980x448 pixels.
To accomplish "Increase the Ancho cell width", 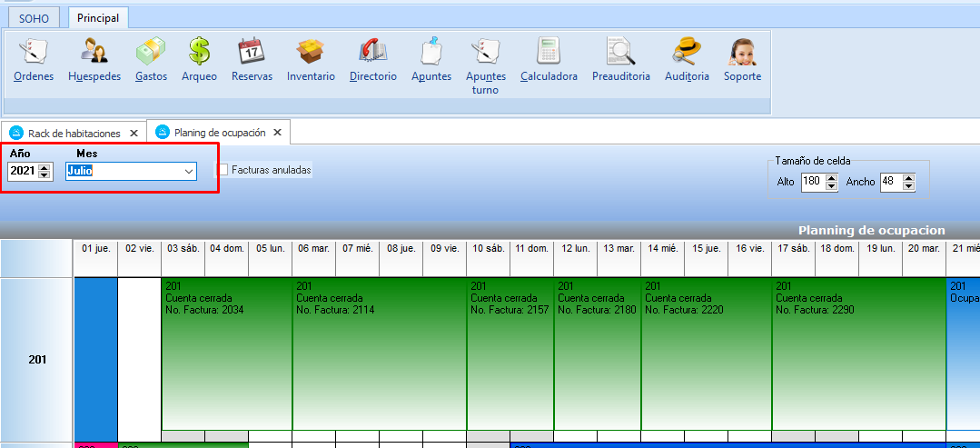I will coord(909,178).
